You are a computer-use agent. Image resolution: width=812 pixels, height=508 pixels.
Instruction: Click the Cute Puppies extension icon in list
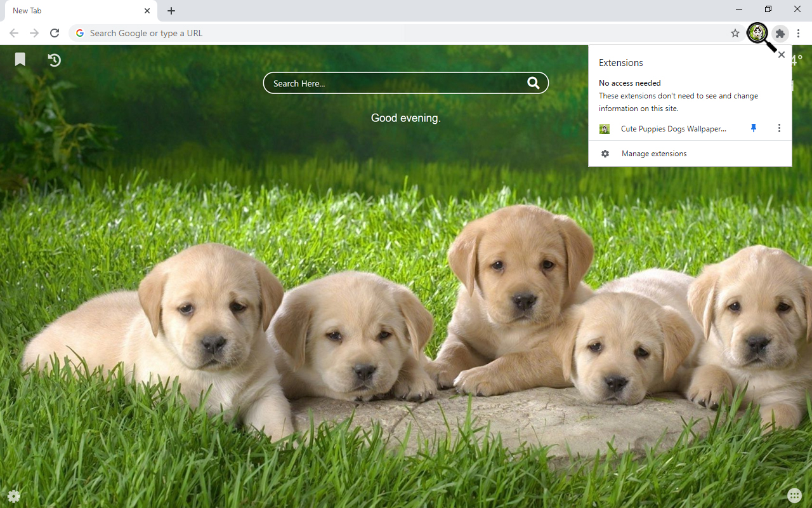click(605, 129)
